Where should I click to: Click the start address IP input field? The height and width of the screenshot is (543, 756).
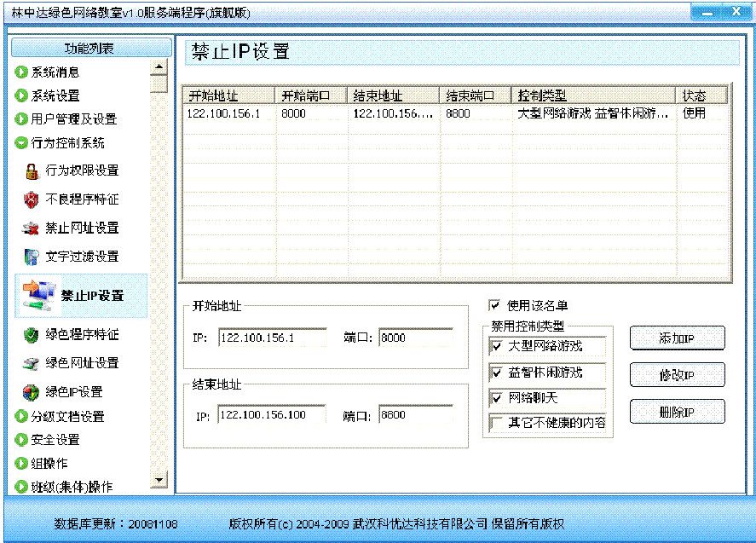[x=272, y=338]
